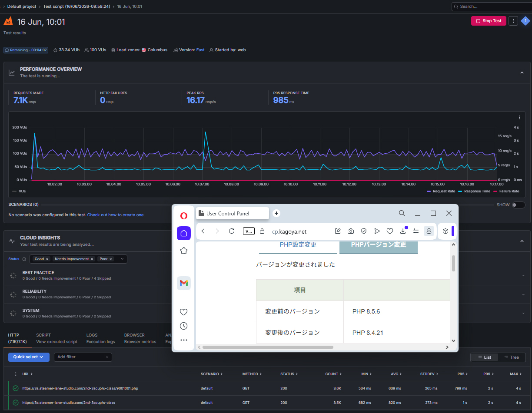
Task: Collapse the Cloud Insights panel
Action: point(522,241)
